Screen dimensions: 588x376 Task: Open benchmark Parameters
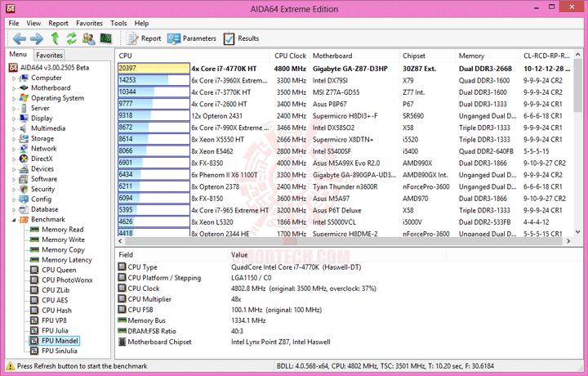[x=192, y=38]
